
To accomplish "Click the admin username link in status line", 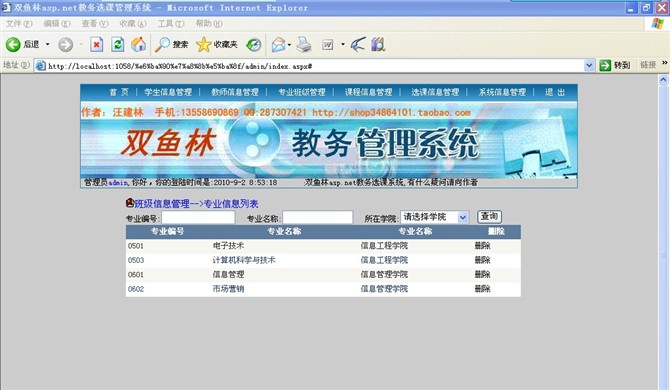I will point(118,183).
